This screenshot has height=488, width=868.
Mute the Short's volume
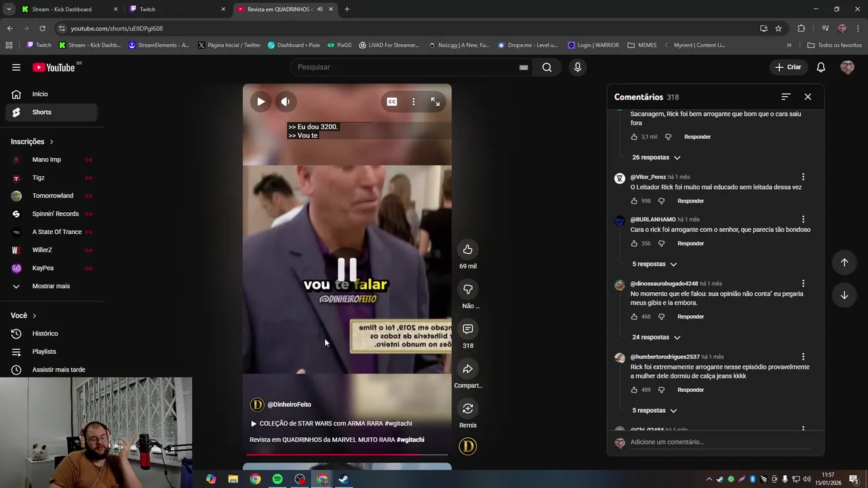tap(285, 102)
